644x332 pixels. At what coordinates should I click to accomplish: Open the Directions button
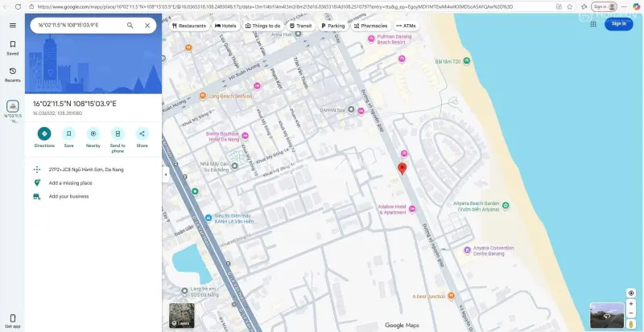[44, 133]
